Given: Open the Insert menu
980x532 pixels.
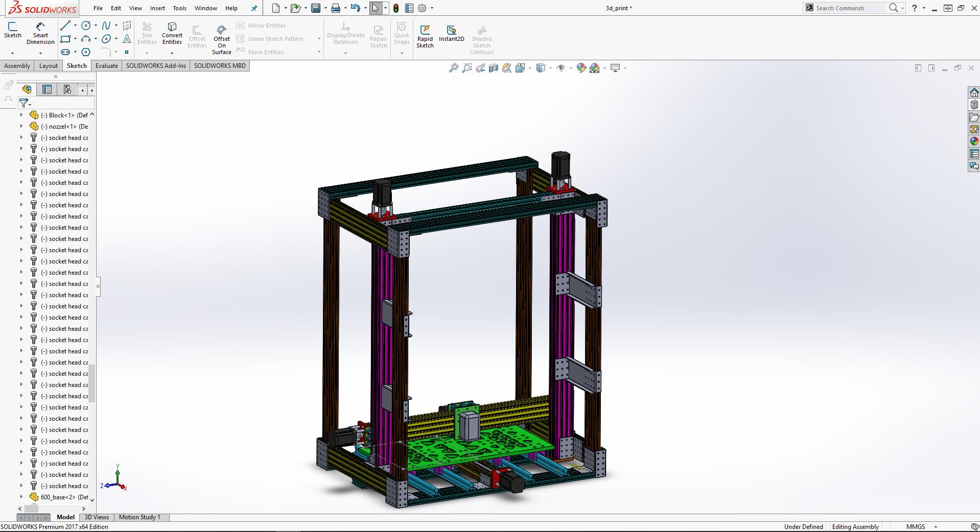Looking at the screenshot, I should coord(157,8).
